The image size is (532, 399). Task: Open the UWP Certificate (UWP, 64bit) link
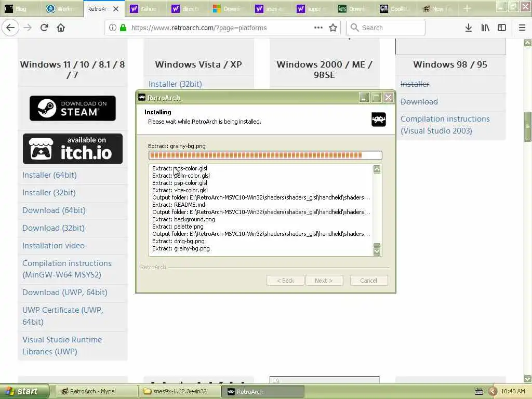(x=63, y=316)
